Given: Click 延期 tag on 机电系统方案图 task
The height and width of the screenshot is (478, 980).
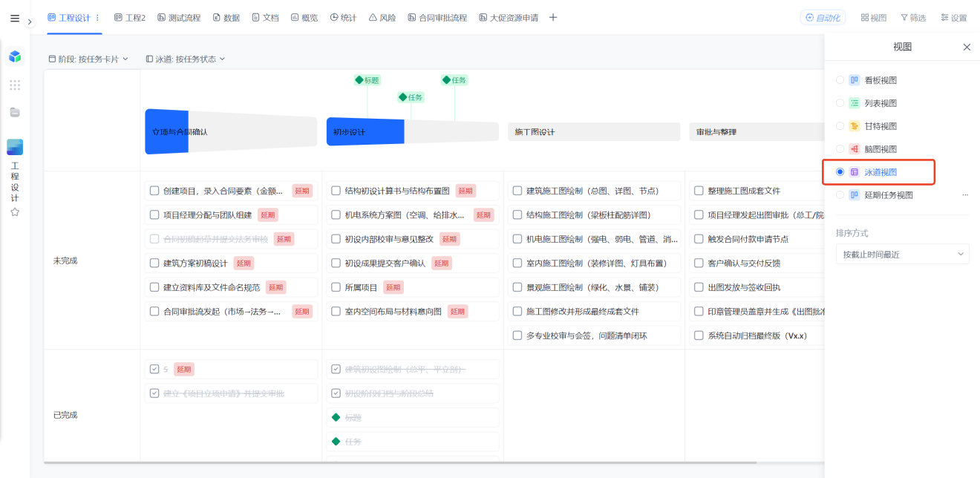Looking at the screenshot, I should (x=484, y=215).
